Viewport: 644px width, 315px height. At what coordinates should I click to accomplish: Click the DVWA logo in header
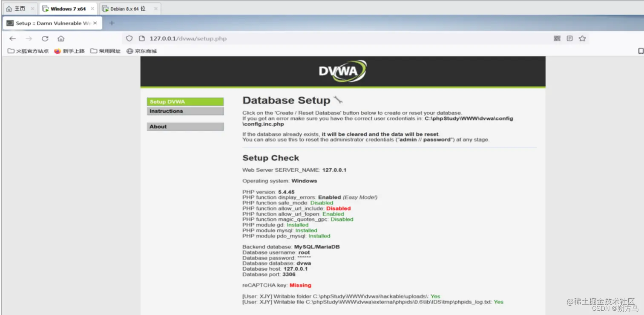[342, 71]
